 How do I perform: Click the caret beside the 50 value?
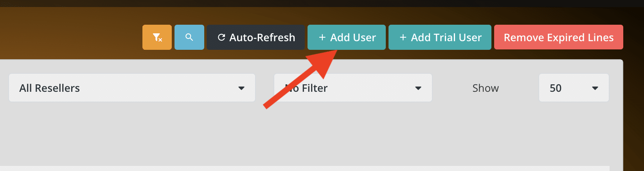click(595, 88)
